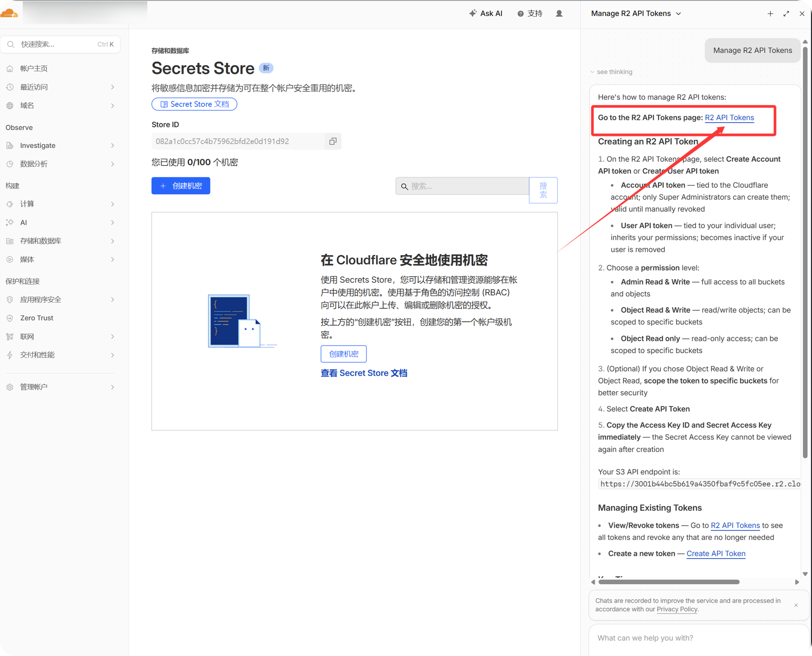
Task: Click the 应用程序安全 shield icon
Action: 10,299
